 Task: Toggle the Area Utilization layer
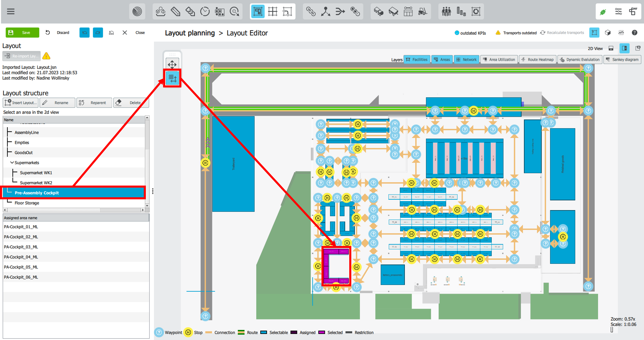tap(499, 60)
